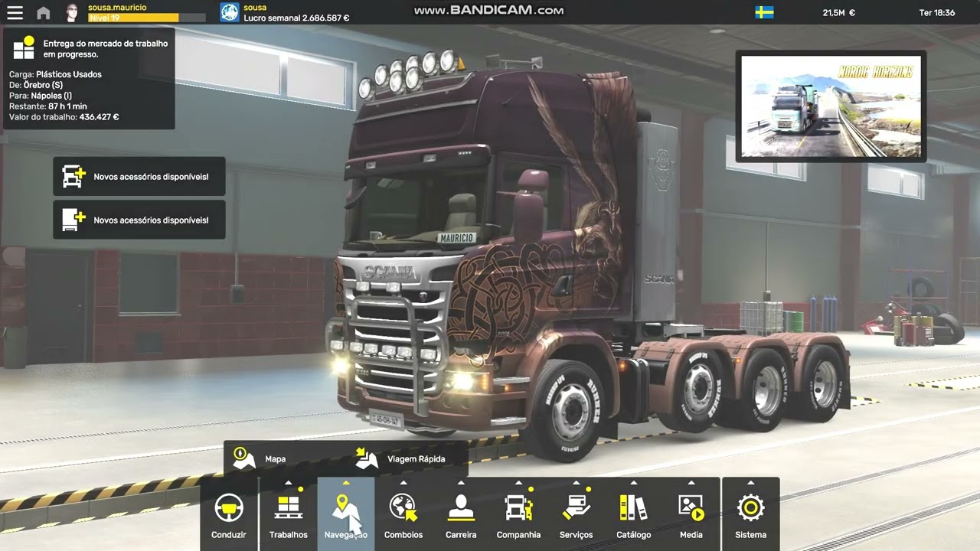The image size is (980, 551).
Task: Open the Catálogo menu
Action: (634, 514)
